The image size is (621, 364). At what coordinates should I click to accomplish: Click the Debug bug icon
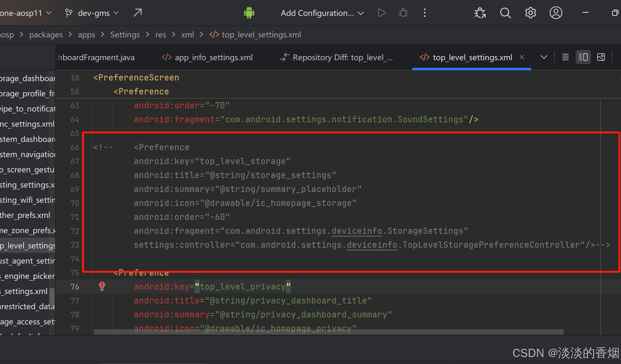click(403, 13)
